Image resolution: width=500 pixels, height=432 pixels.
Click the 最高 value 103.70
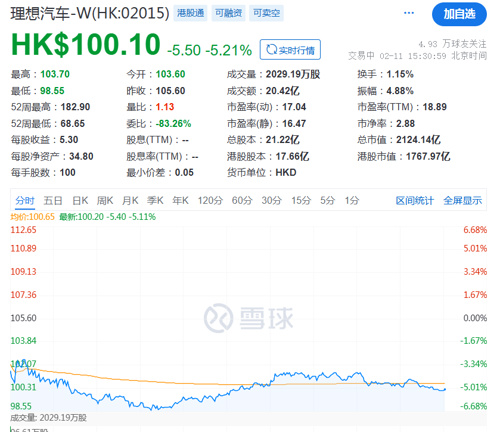[55, 74]
